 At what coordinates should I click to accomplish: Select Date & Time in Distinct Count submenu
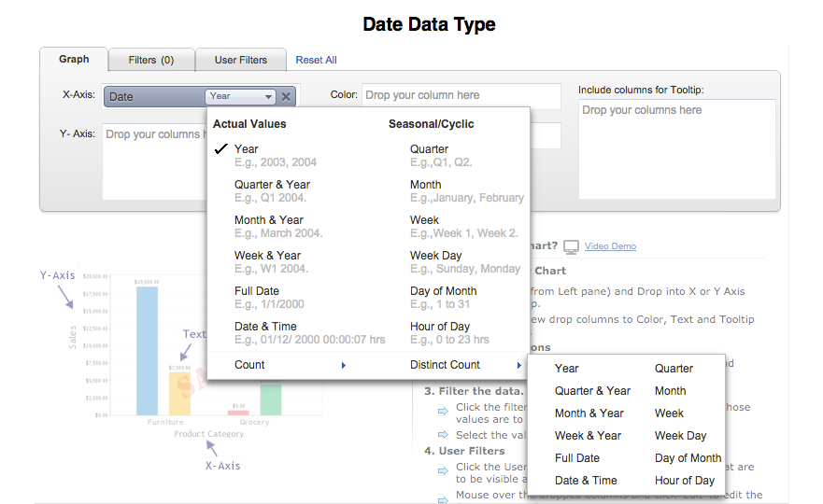point(586,481)
